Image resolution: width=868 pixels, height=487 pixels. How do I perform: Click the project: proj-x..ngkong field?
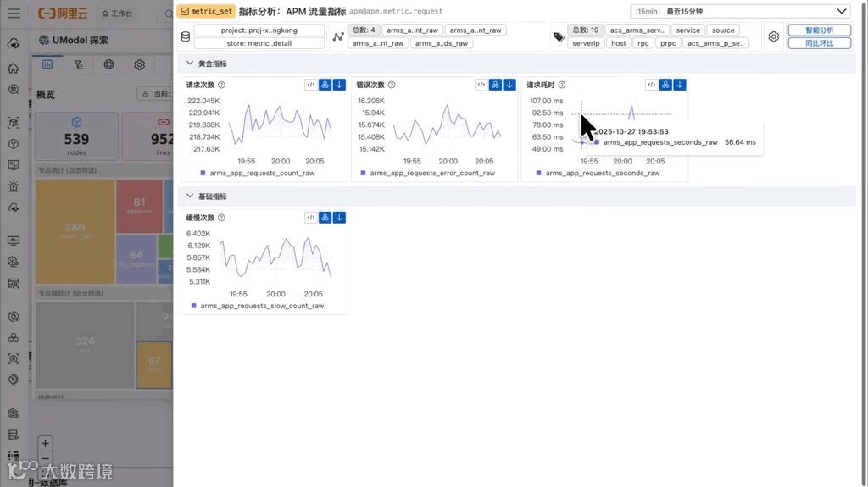pyautogui.click(x=259, y=30)
